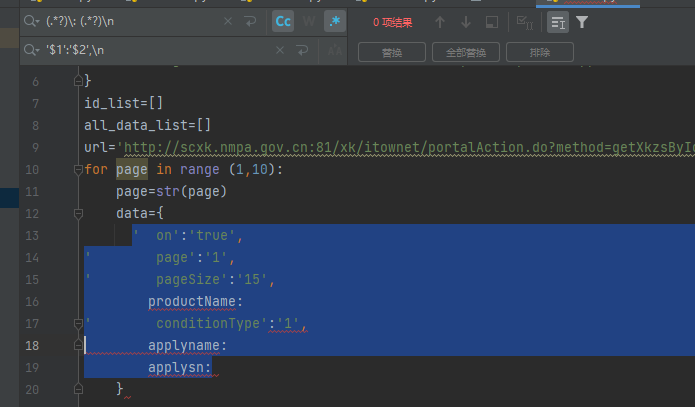Image resolution: width=695 pixels, height=407 pixels.
Task: Clear the replace field text
Action: coord(280,50)
